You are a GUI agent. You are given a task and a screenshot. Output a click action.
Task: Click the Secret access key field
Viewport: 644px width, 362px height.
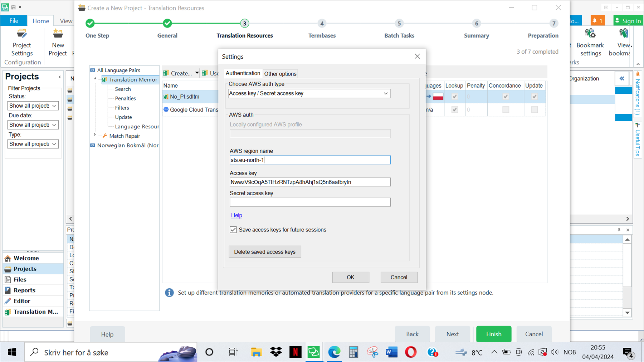pyautogui.click(x=310, y=202)
